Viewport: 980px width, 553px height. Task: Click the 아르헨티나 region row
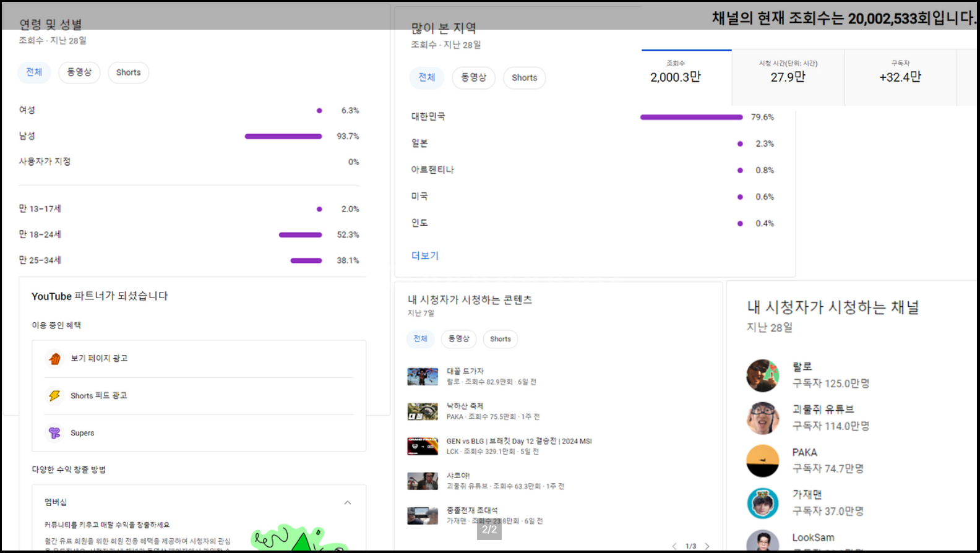pyautogui.click(x=593, y=170)
